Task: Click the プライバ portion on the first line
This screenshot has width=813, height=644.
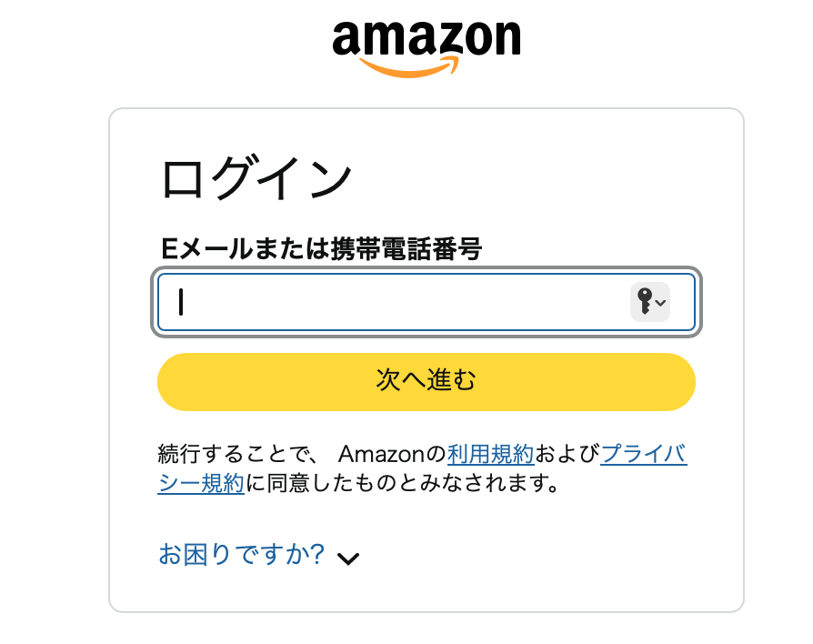Action: tap(644, 453)
